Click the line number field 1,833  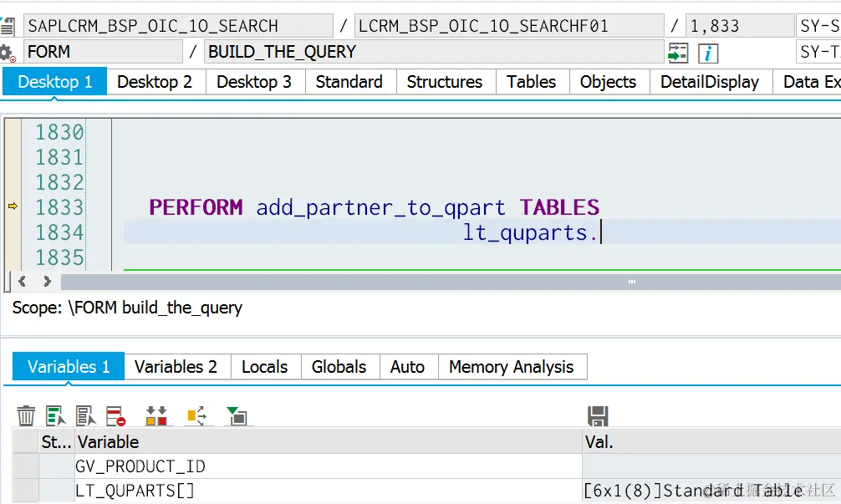click(740, 26)
